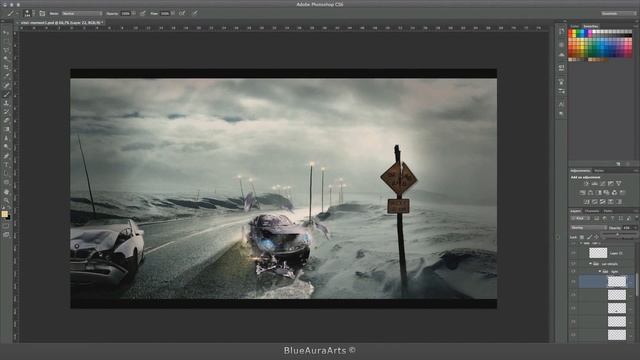Click the Color Balance adjustment icon
Screen dimensions: 640x360
pyautogui.click(x=590, y=193)
